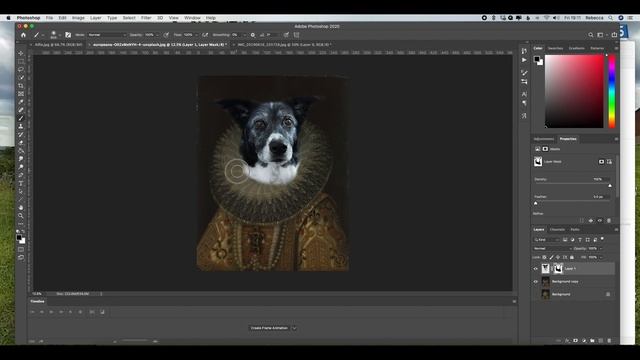Toggle pressure for opacity button
This screenshot has width=640, height=360.
click(166, 35)
